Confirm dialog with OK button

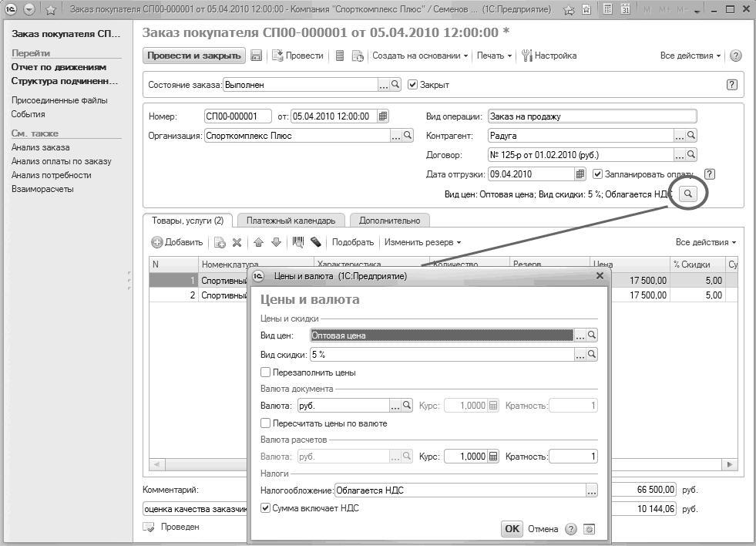coord(512,529)
